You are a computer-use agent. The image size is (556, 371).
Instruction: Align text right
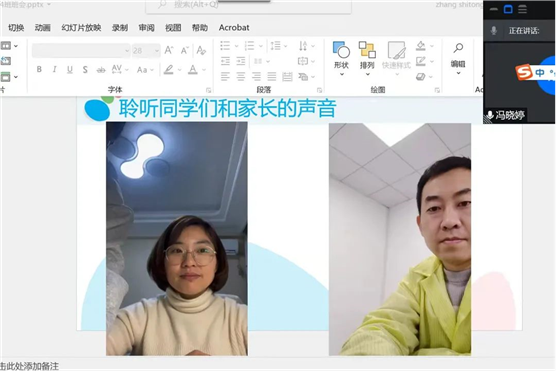click(x=256, y=77)
